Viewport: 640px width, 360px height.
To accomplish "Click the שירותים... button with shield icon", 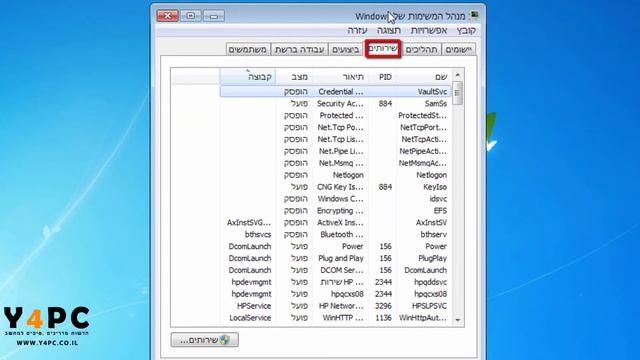I will (x=204, y=340).
